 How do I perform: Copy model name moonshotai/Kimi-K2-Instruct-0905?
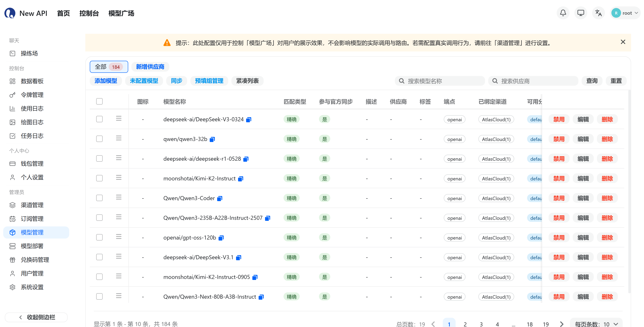(255, 277)
